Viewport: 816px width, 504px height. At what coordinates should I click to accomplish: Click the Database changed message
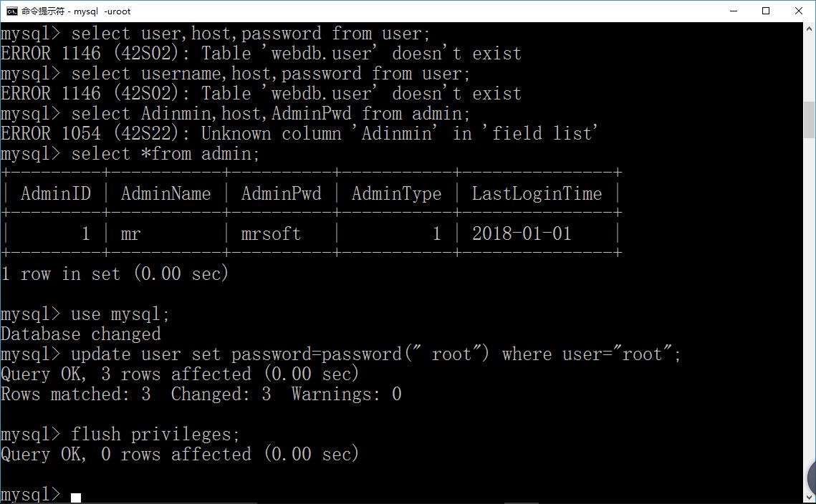coord(81,334)
